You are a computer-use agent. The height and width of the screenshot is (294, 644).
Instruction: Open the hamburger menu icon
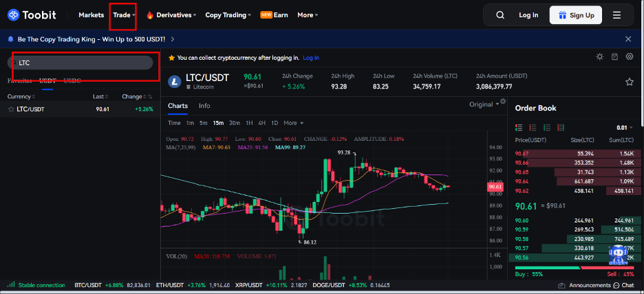click(x=617, y=15)
